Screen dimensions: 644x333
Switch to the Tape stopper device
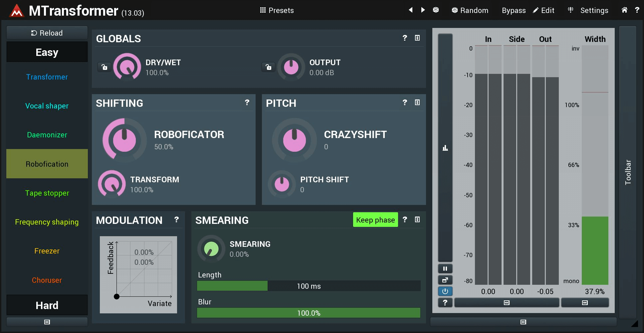pyautogui.click(x=47, y=193)
